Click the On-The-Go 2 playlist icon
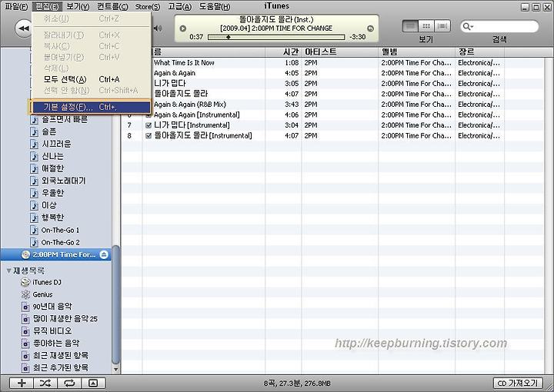Image resolution: width=554 pixels, height=392 pixels. click(35, 242)
